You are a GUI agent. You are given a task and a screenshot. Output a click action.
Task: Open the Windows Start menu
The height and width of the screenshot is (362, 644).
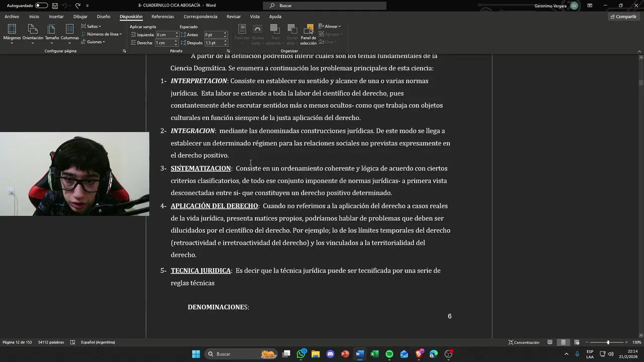[x=196, y=354]
